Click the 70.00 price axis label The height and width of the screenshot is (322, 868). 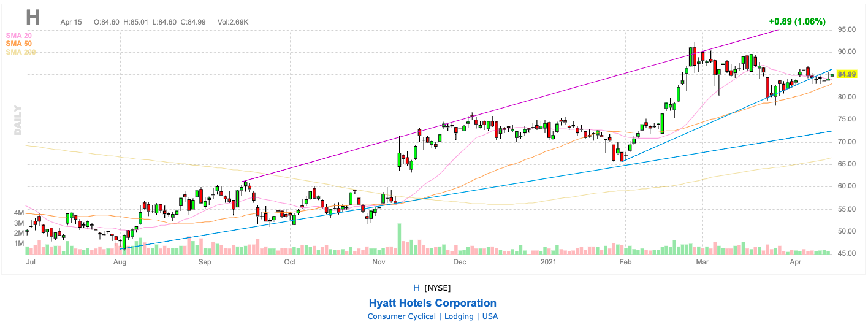coord(847,142)
